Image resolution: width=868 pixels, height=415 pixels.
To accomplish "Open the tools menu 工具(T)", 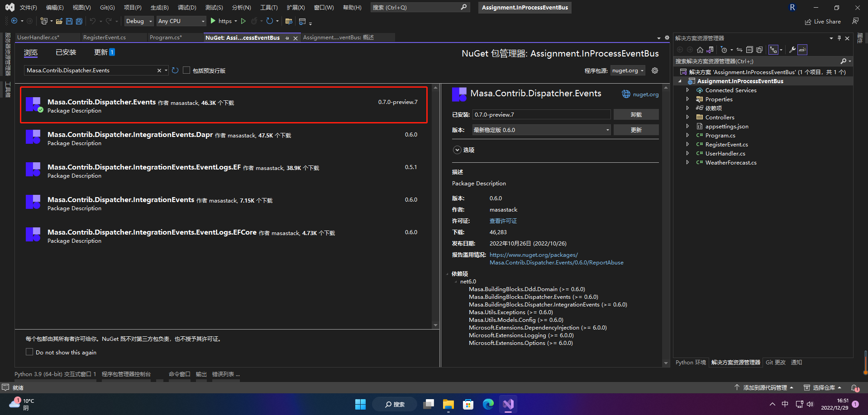I will coord(269,7).
